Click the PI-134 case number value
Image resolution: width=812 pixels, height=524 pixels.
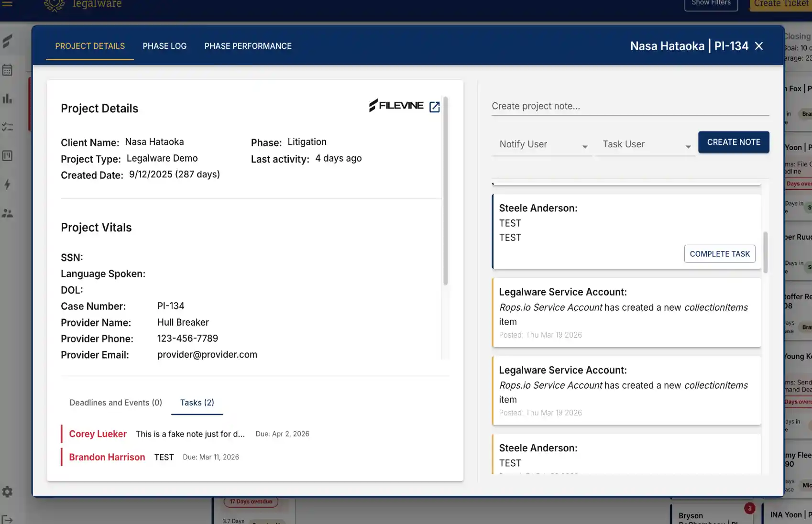click(x=171, y=306)
